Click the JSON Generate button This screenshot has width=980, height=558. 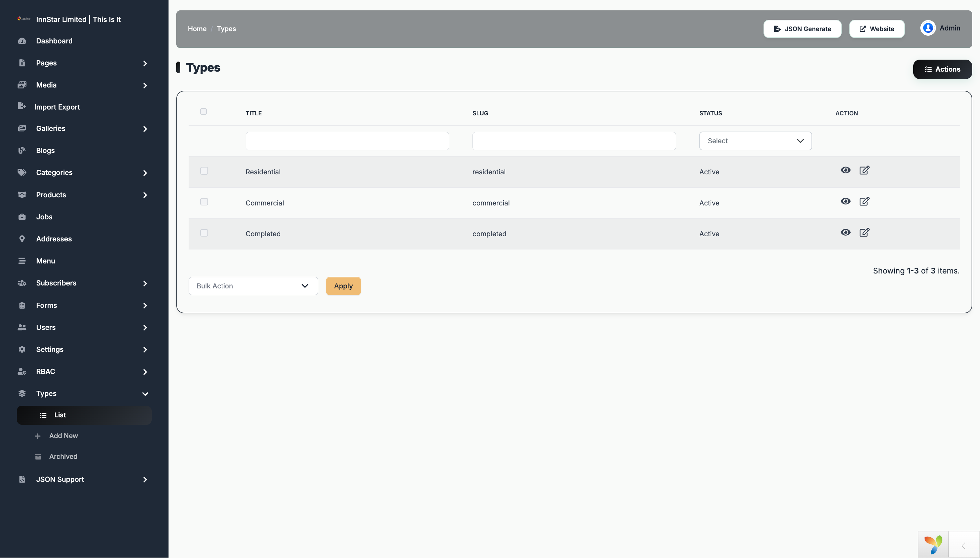pos(802,29)
